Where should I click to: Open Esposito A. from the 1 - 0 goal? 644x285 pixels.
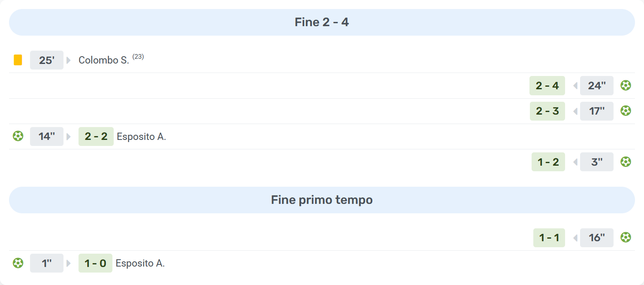click(x=140, y=264)
